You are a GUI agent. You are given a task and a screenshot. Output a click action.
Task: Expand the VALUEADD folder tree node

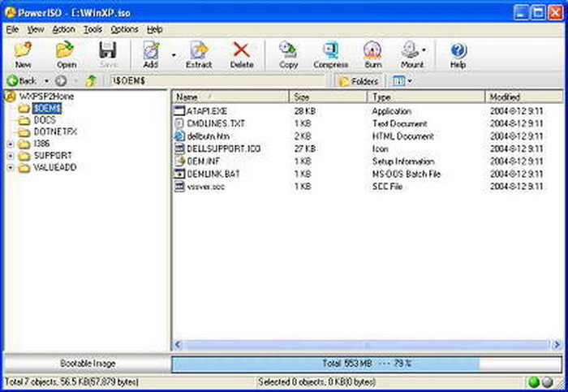click(11, 168)
